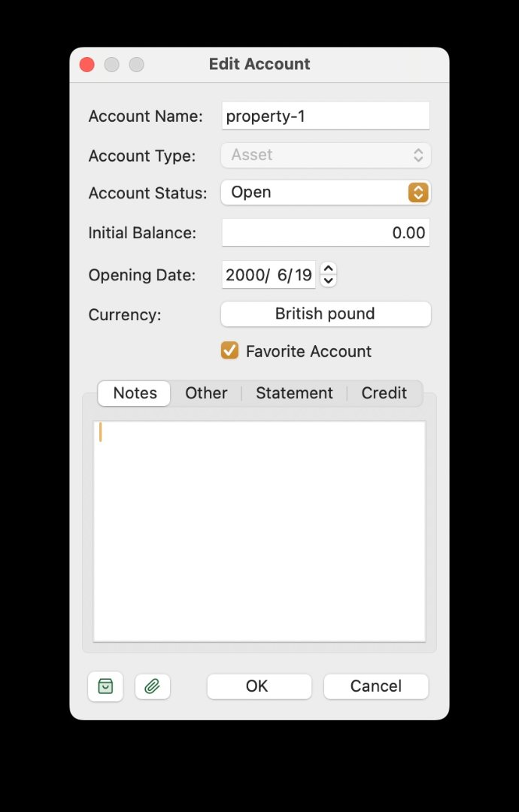Image resolution: width=519 pixels, height=812 pixels.
Task: Switch to the Notes tab
Action: [x=135, y=393]
